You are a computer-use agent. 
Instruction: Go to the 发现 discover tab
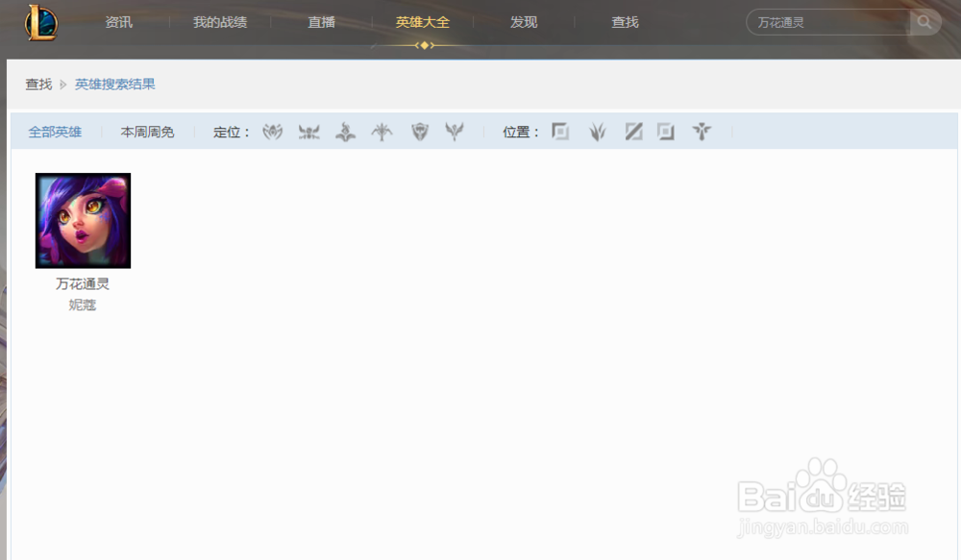524,23
